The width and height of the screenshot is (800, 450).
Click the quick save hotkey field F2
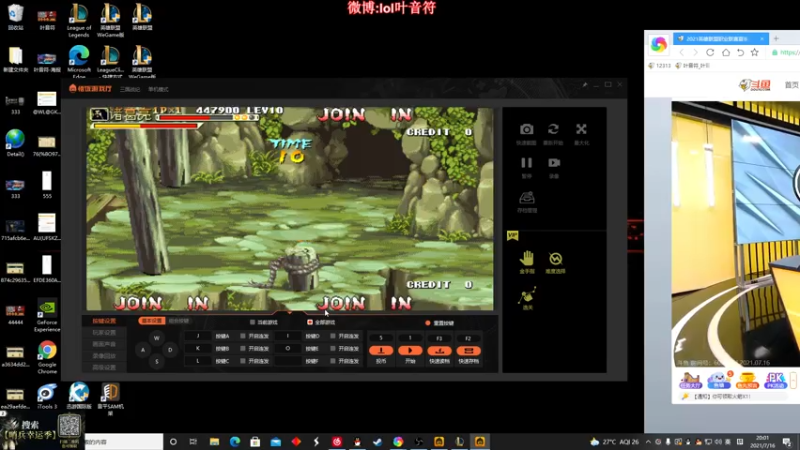pyautogui.click(x=468, y=338)
